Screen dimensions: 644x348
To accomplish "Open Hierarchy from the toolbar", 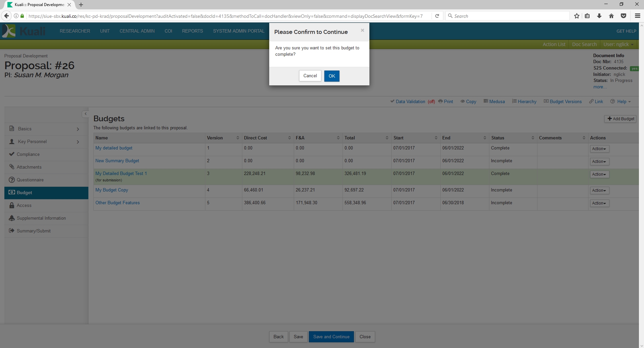I will pyautogui.click(x=524, y=101).
